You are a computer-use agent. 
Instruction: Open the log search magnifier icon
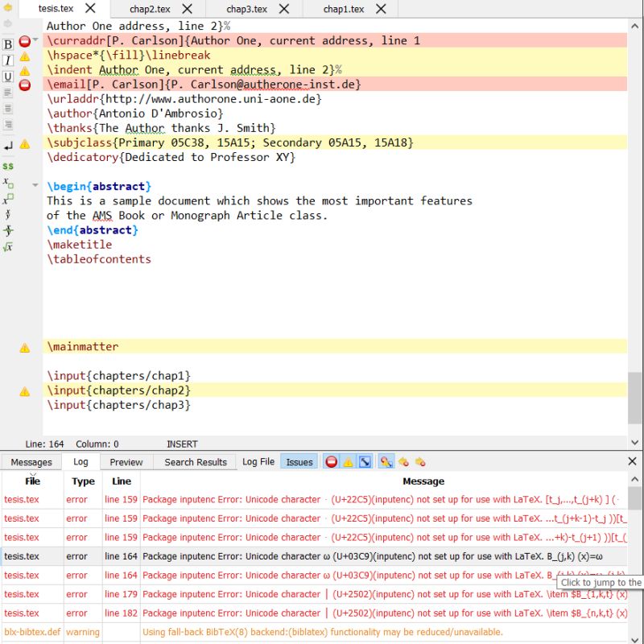click(388, 461)
